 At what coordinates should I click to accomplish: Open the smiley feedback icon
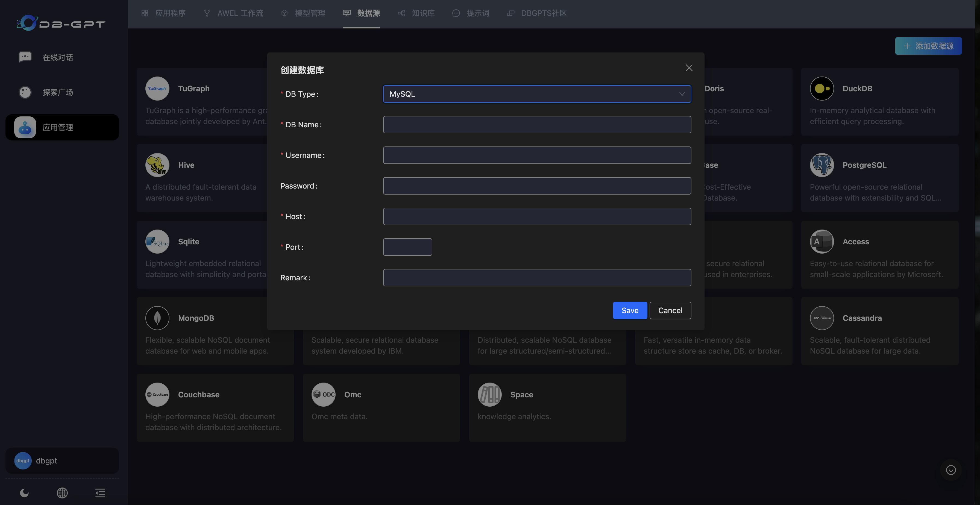[951, 470]
